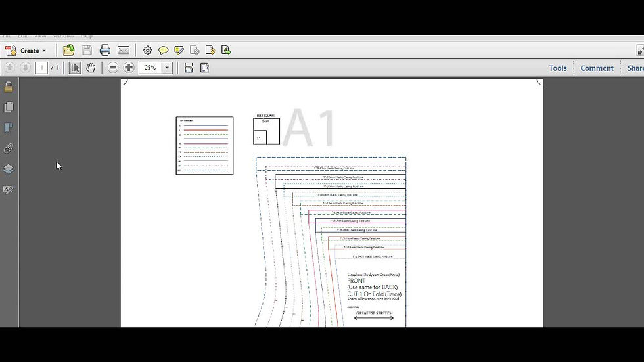Click the 'CUT 1 On Fold (Twice)' text
Image resolution: width=644 pixels, height=362 pixels.
374,294
